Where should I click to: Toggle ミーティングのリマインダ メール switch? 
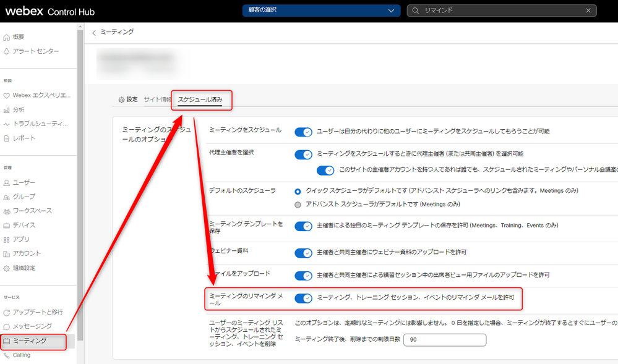(x=304, y=298)
